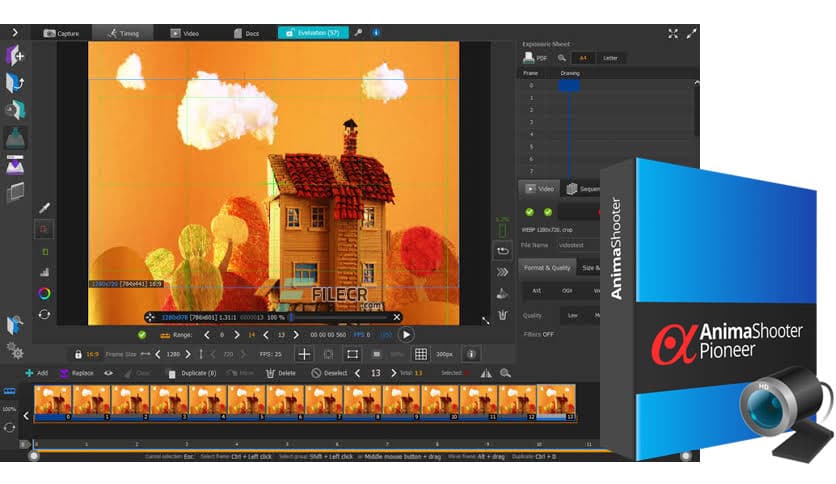Click the blue drawing cell in frame 0
This screenshot has height=484, width=836.
[569, 85]
